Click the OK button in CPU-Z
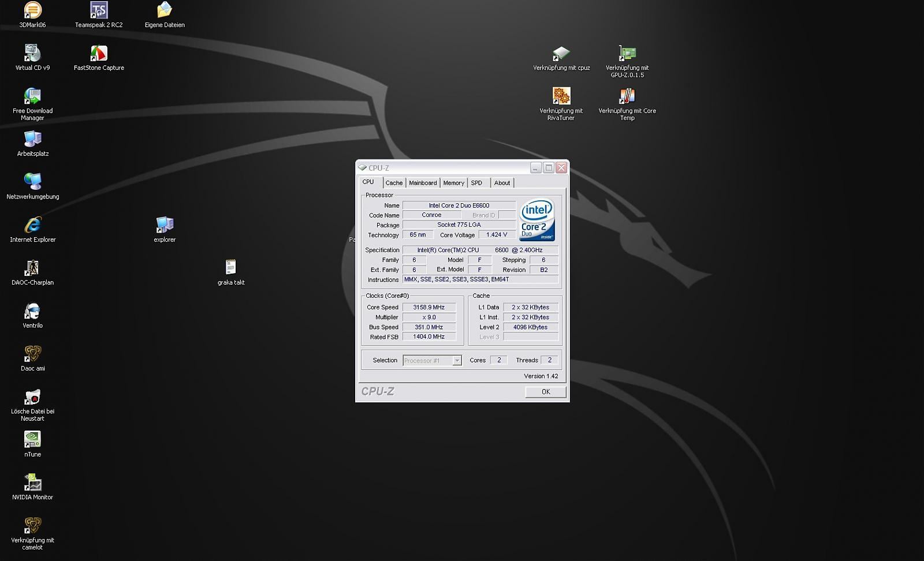Screen dimensions: 924x561 tap(546, 392)
